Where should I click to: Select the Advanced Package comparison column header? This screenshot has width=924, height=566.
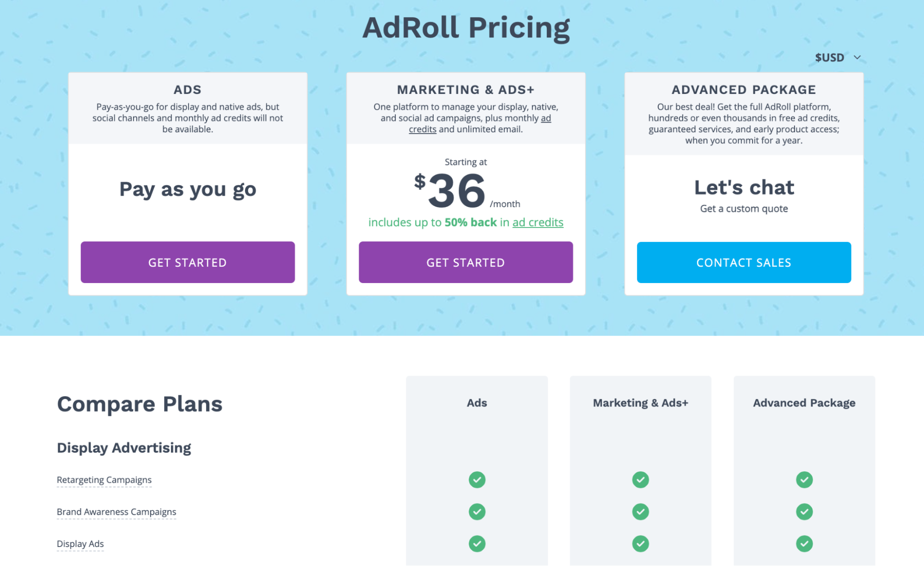click(x=804, y=403)
